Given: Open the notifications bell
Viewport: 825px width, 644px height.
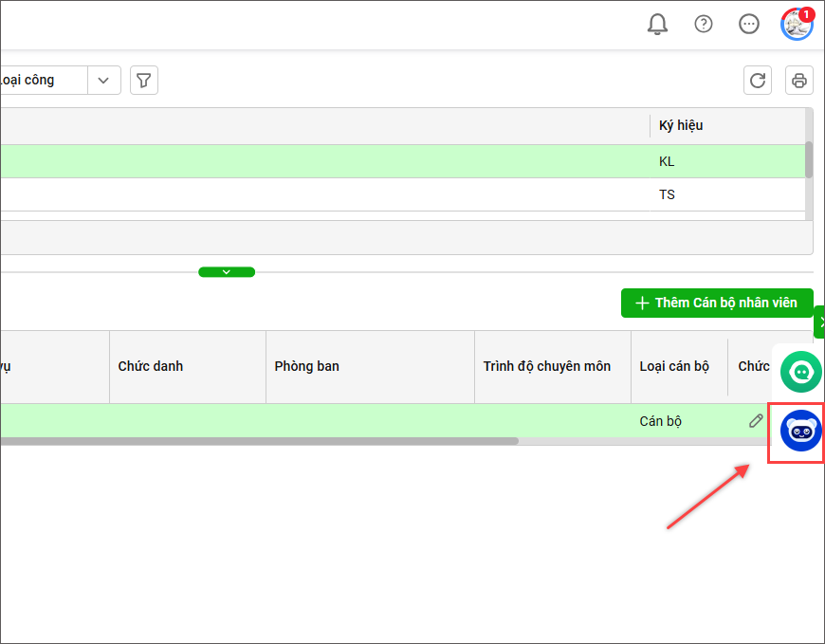Looking at the screenshot, I should coord(657,25).
